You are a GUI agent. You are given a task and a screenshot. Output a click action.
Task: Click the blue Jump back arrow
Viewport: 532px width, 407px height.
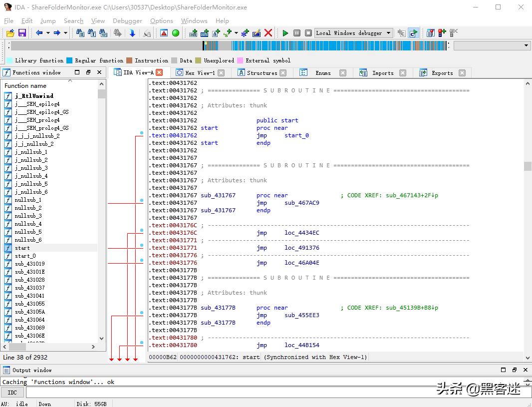(39, 33)
